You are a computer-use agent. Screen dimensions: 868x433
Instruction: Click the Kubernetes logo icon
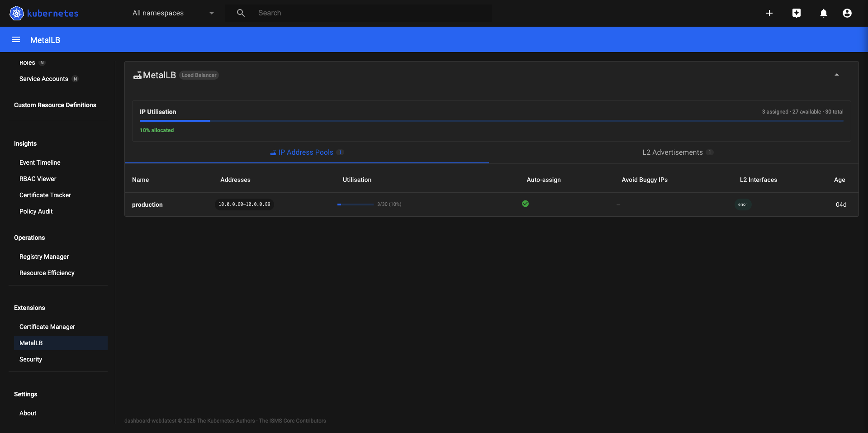(17, 13)
